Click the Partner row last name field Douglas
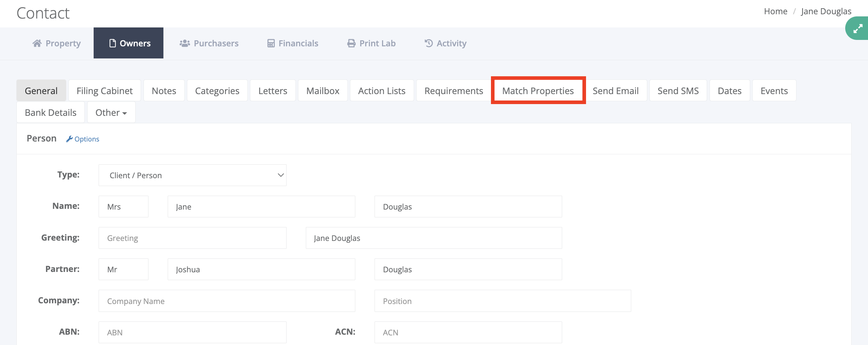868x345 pixels. [x=468, y=269]
